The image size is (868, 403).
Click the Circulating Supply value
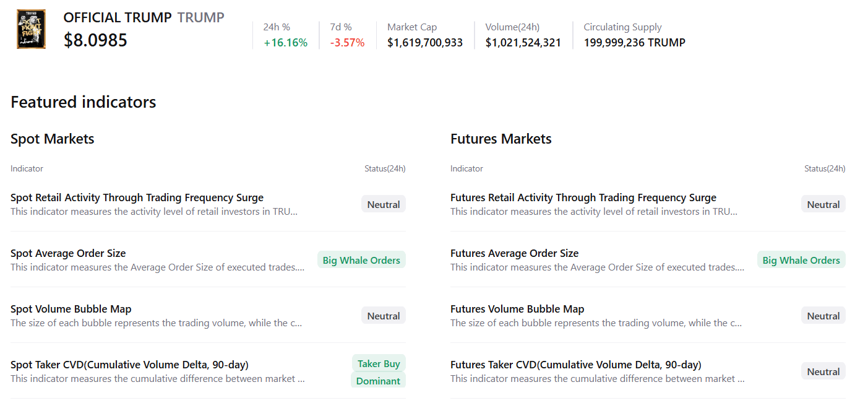pyautogui.click(x=634, y=43)
